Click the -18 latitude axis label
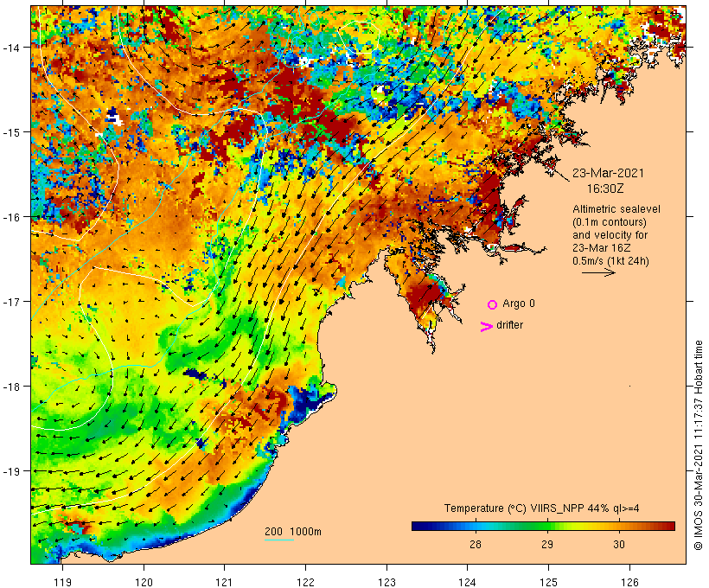Screen dimensions: 709x588 [x=11, y=387]
